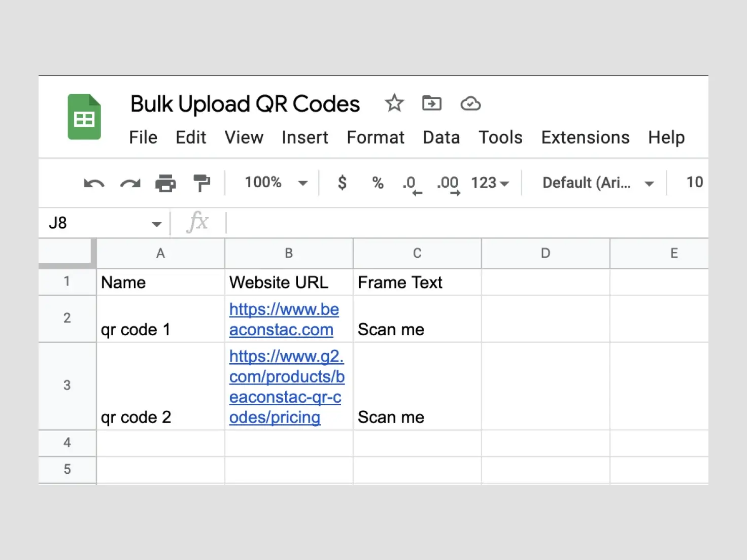Format as percent
Viewport: 747px width, 560px height.
click(378, 183)
